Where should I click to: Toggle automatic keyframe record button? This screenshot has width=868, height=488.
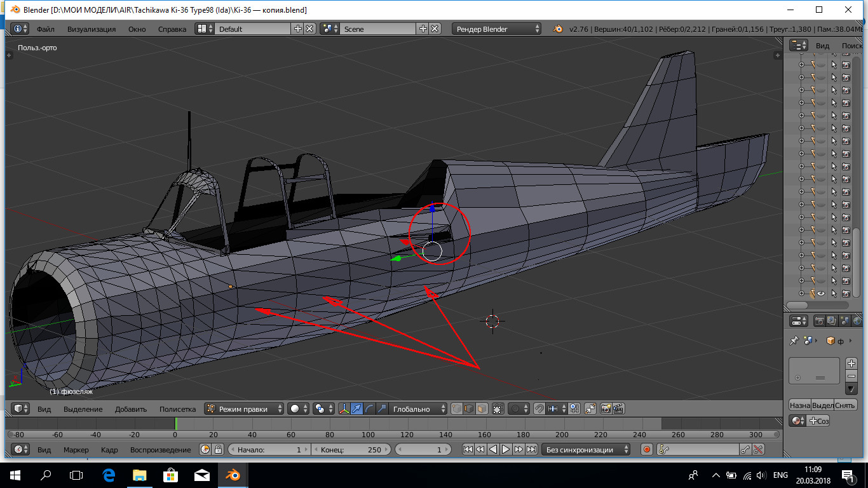click(x=647, y=450)
